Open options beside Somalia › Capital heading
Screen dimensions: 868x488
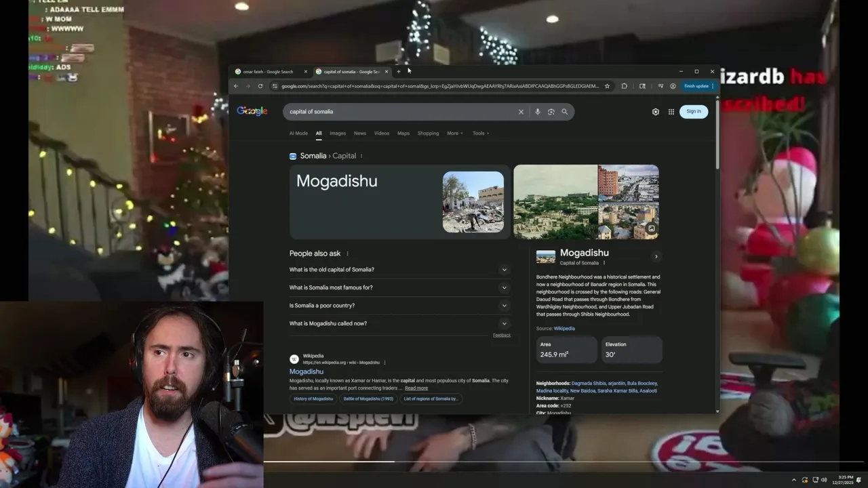point(361,156)
